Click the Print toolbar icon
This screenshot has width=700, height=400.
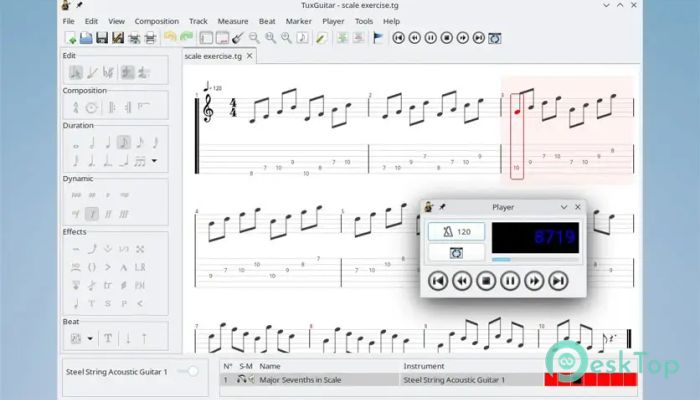click(x=150, y=38)
